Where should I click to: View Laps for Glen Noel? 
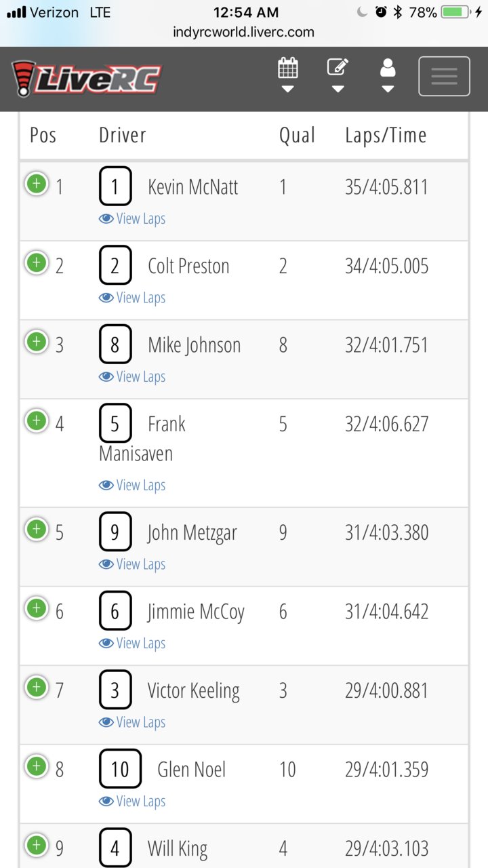pyautogui.click(x=132, y=801)
